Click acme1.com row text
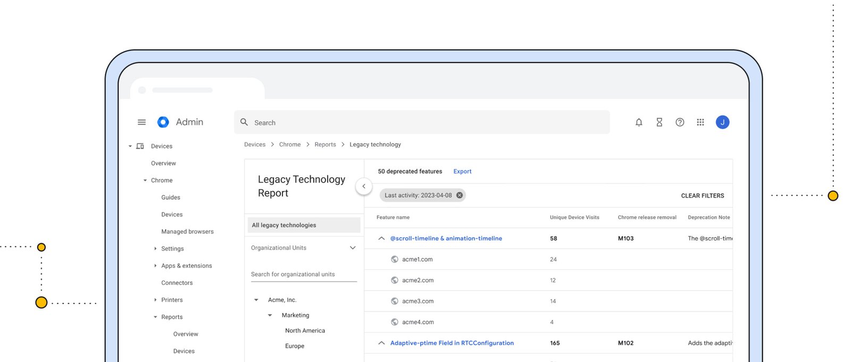The width and height of the screenshot is (868, 362). [x=418, y=259]
